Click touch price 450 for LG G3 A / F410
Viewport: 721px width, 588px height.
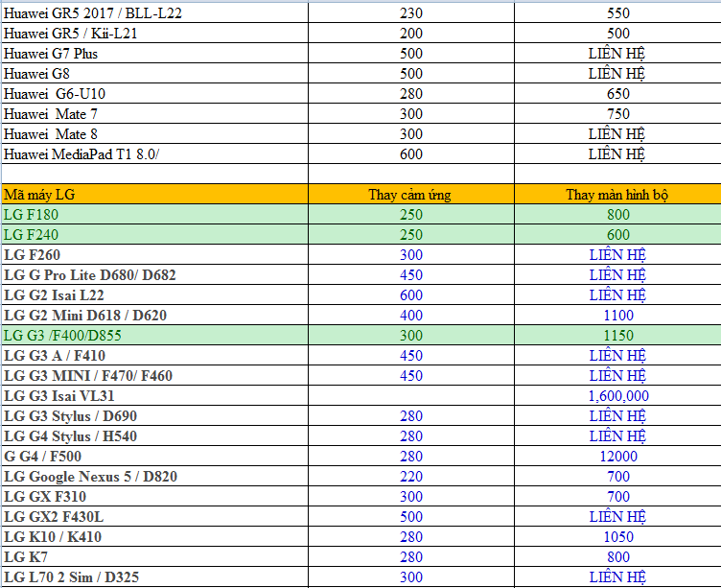(411, 355)
